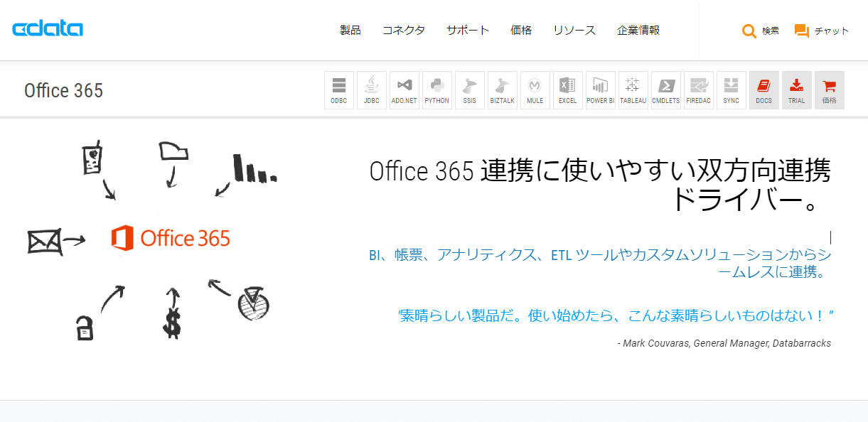Select the JDBC driver icon
Viewport: 868px width, 422px height.
[372, 90]
